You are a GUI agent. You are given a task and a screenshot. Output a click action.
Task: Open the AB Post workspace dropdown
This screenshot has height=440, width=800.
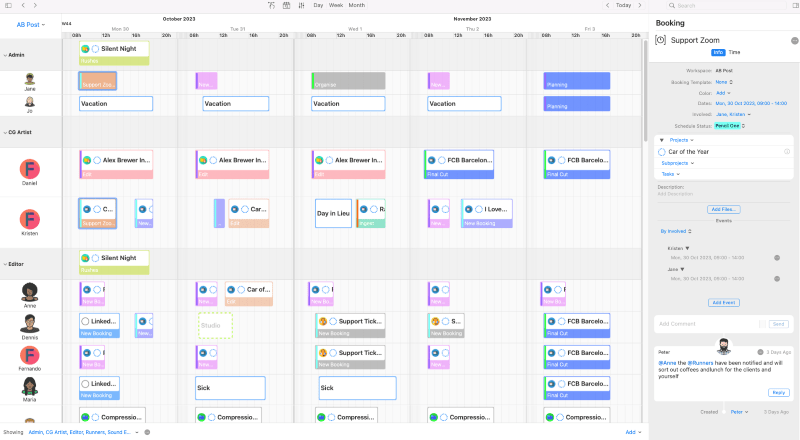(x=30, y=23)
